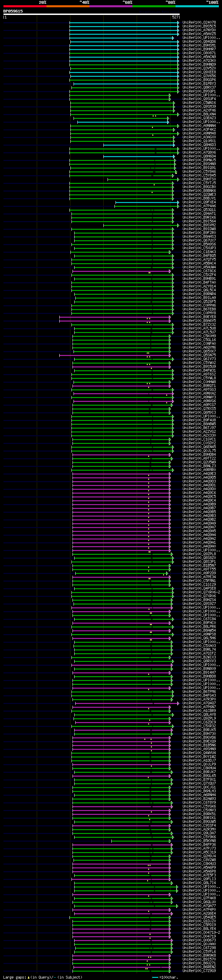222x980 pixels.
Task: Click the BP059615 query label
Action: (13, 11)
